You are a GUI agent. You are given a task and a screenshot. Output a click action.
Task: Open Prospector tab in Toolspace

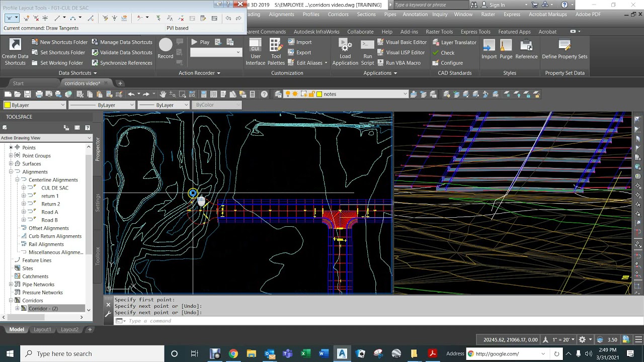coord(98,149)
